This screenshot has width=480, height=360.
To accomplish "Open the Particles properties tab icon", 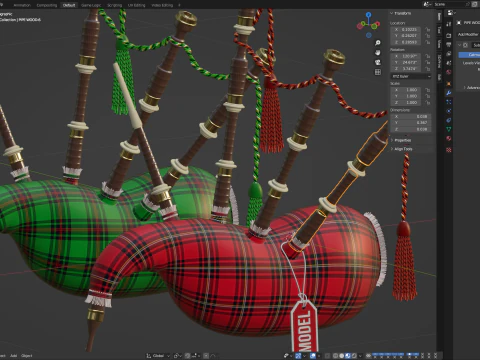I will tap(449, 102).
